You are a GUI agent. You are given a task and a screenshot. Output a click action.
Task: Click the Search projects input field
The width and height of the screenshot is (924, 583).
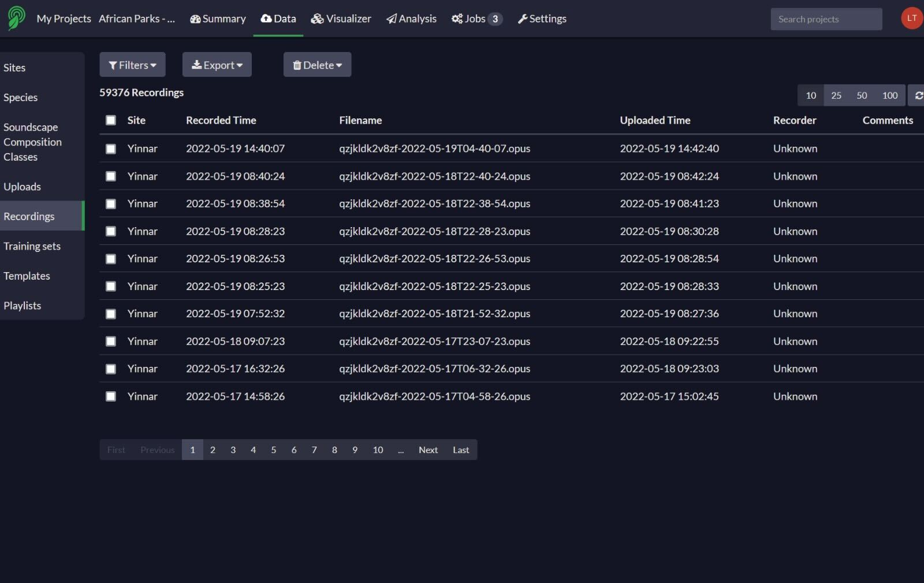(826, 18)
